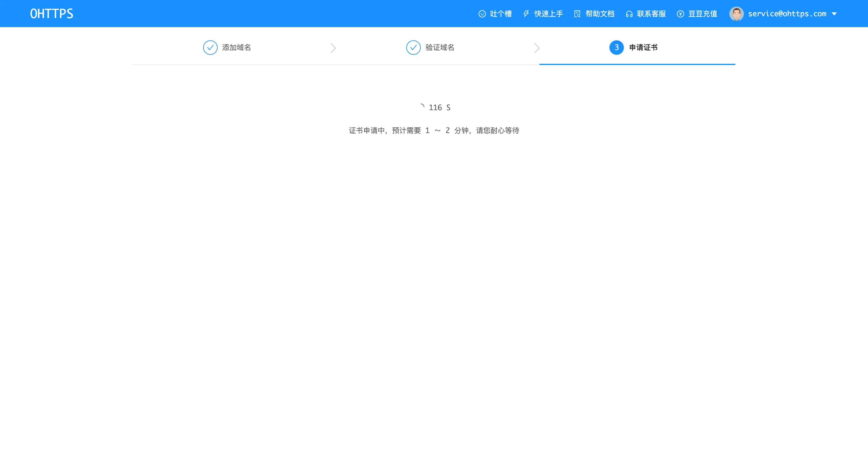Viewport: 868px width, 475px height.
Task: Go to the 验证域名 step
Action: point(439,48)
